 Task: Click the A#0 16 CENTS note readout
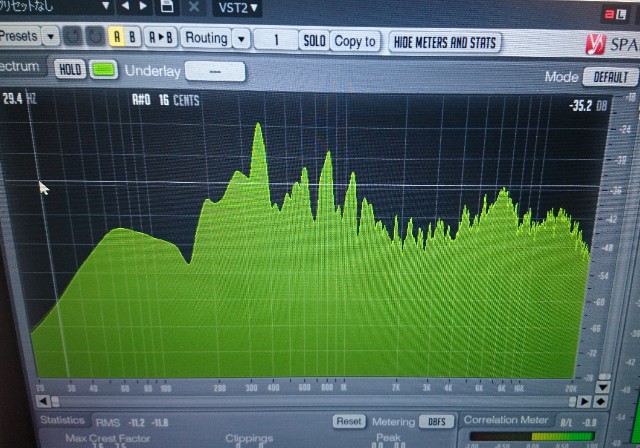tap(166, 100)
